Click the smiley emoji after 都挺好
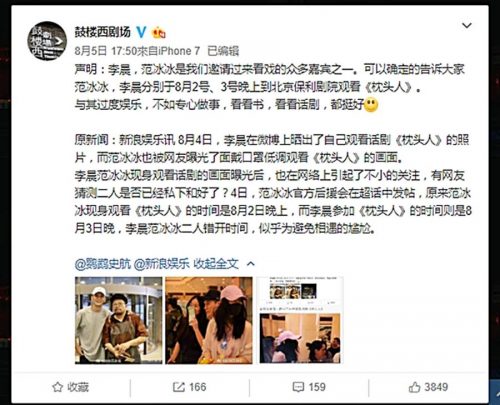Viewport: 500px width, 405px height. click(x=371, y=105)
